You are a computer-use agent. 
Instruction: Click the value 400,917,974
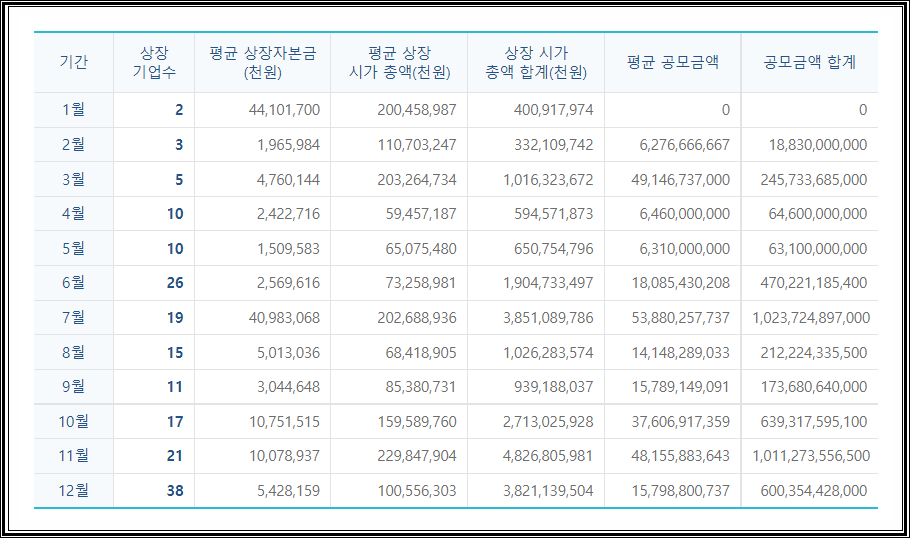tap(554, 110)
